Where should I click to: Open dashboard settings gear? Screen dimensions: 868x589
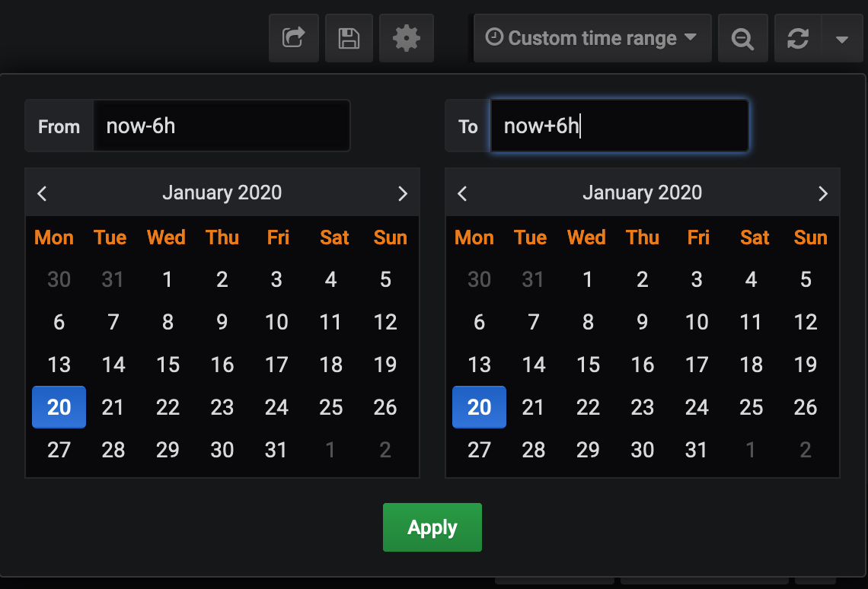[407, 38]
